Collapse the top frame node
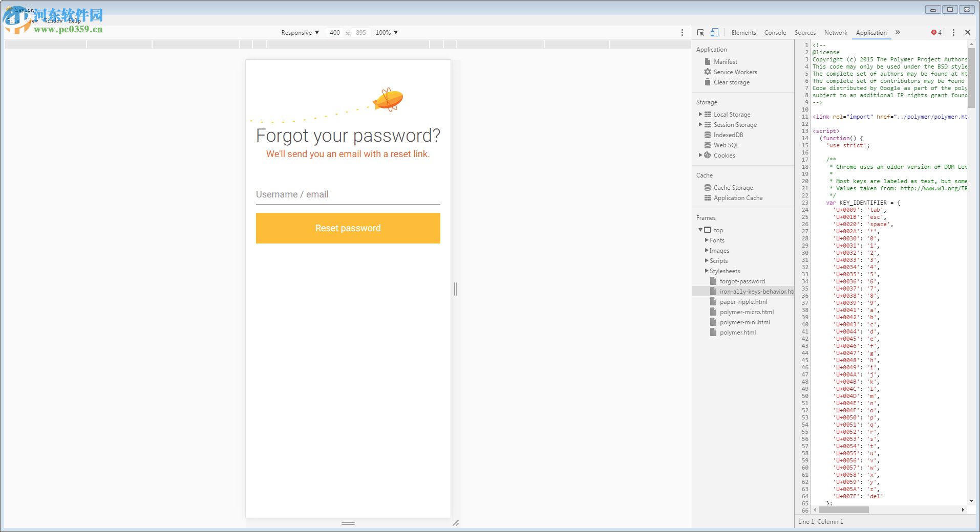Viewport: 980px width, 532px height. pyautogui.click(x=700, y=230)
